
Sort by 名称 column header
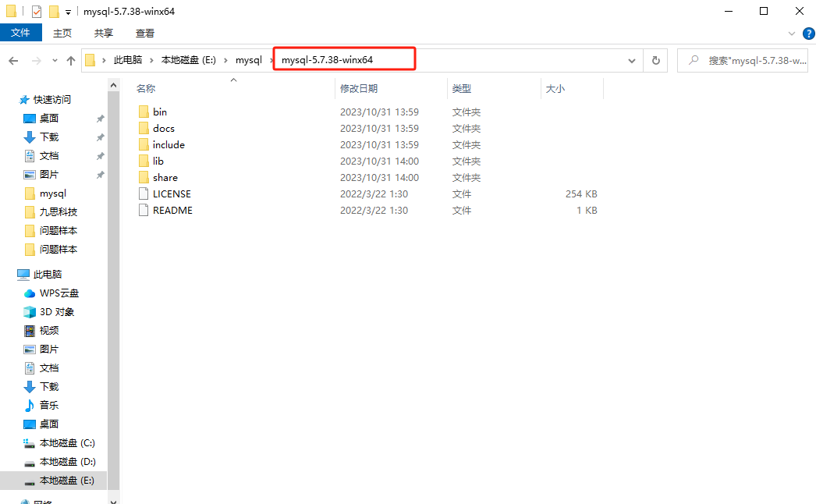(146, 88)
